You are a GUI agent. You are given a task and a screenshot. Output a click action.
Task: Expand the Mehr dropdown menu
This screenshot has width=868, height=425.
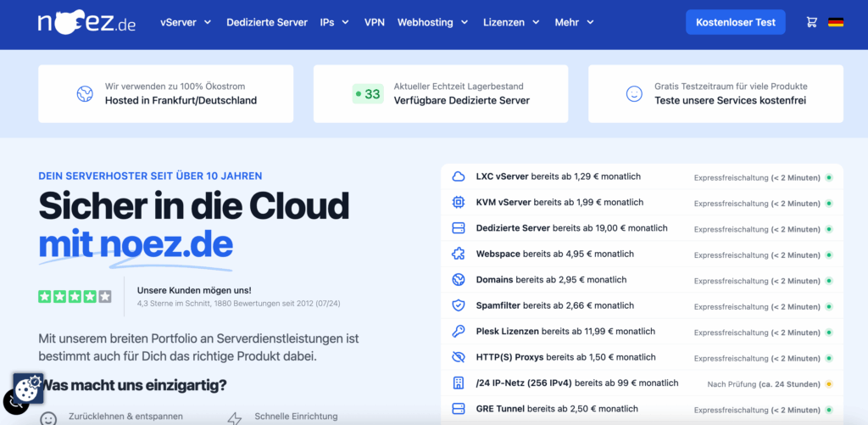(575, 23)
